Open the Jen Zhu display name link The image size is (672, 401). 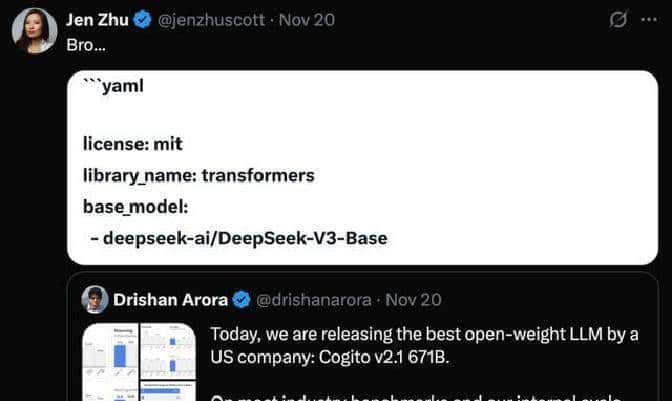click(95, 20)
